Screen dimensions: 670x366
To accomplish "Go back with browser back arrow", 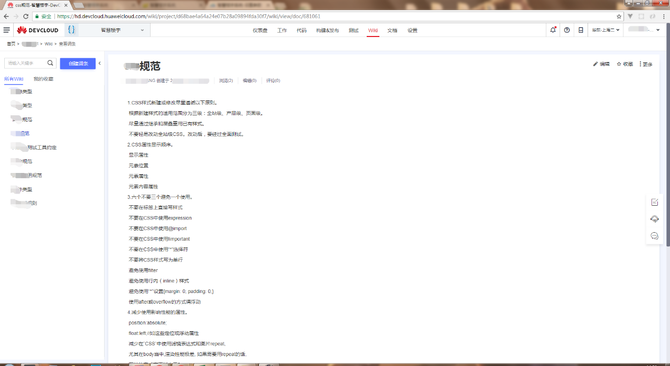I will pos(6,16).
